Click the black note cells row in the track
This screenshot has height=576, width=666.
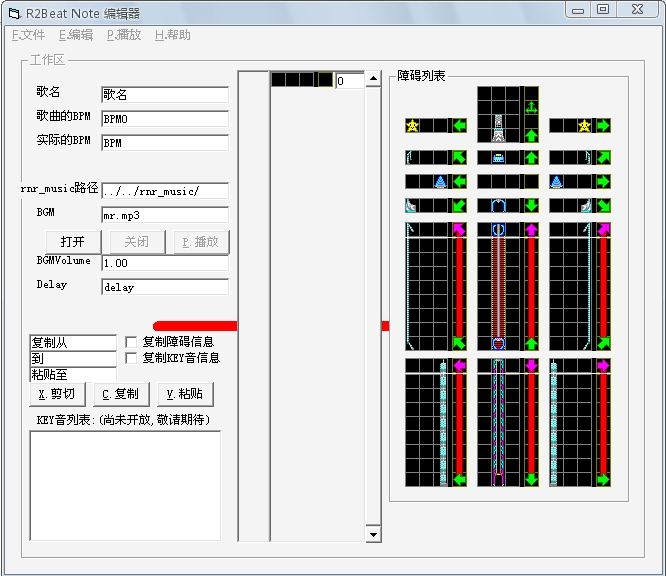click(302, 80)
